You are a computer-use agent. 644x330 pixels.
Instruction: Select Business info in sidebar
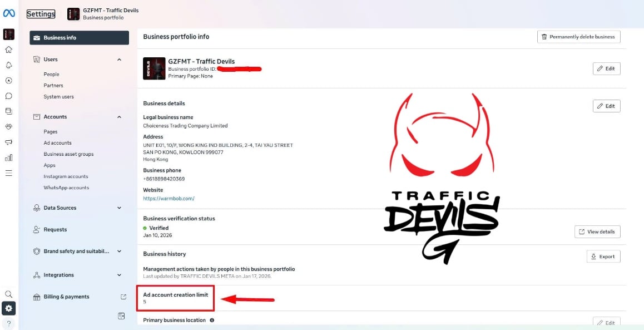pyautogui.click(x=80, y=38)
